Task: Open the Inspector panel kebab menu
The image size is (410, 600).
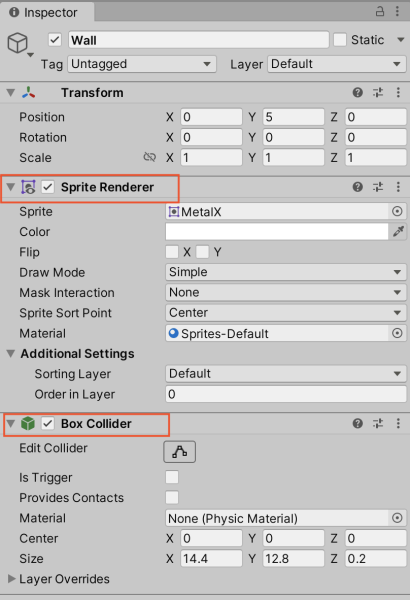Action: (x=397, y=11)
